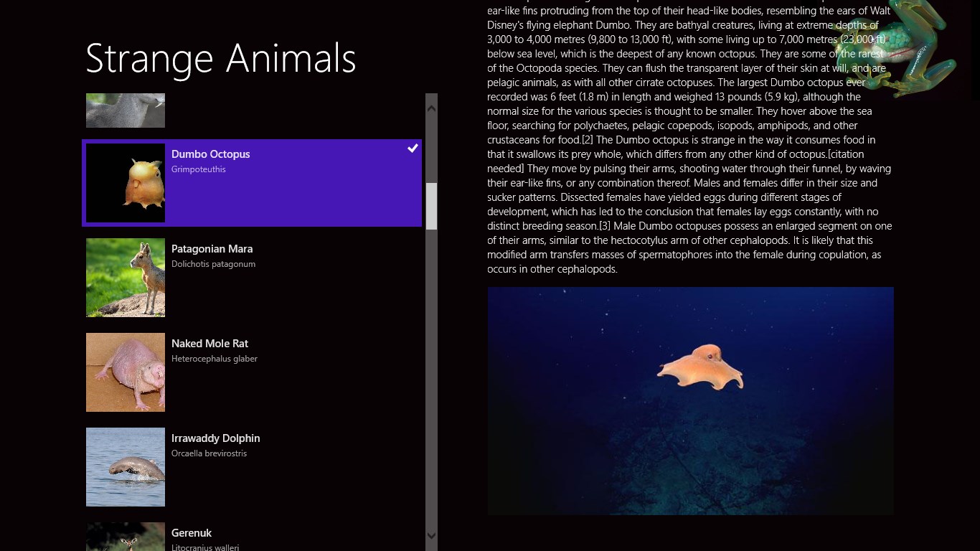This screenshot has width=980, height=551.
Task: Click the Dolichotis patagonum subtitle
Action: coord(213,264)
